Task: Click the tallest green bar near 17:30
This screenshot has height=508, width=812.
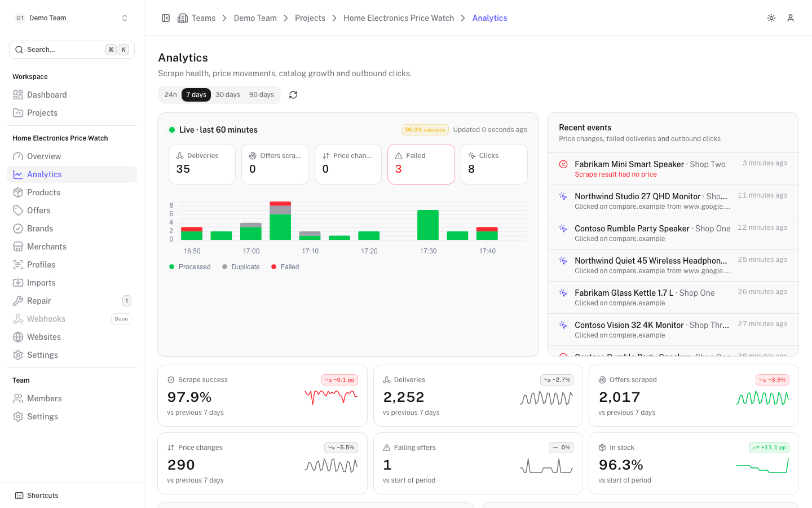Action: (x=428, y=225)
